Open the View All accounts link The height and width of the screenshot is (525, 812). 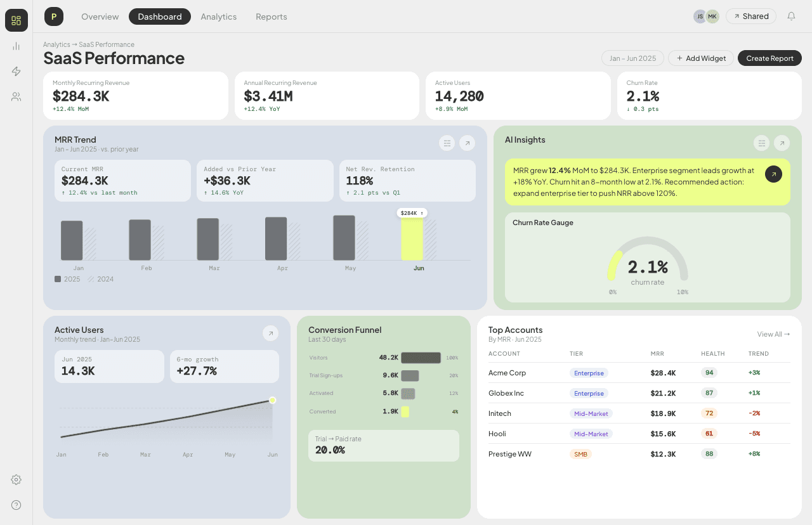tap(773, 334)
